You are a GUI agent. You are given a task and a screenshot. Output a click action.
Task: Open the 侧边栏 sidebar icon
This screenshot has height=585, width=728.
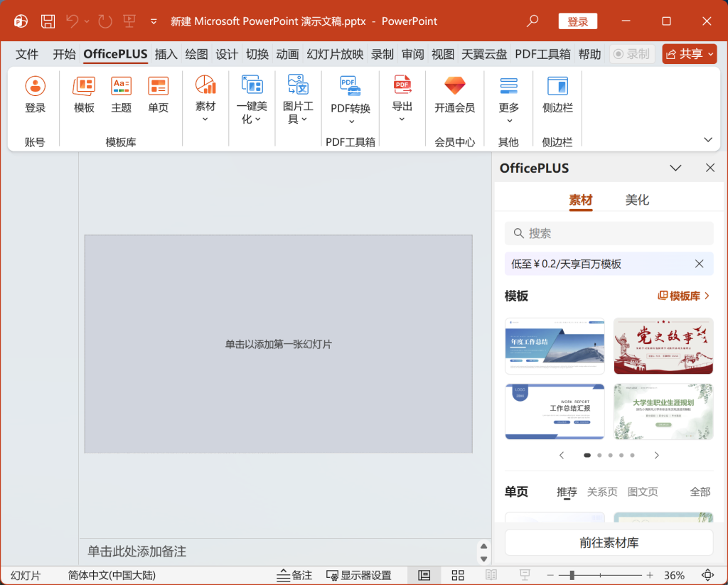point(557,87)
